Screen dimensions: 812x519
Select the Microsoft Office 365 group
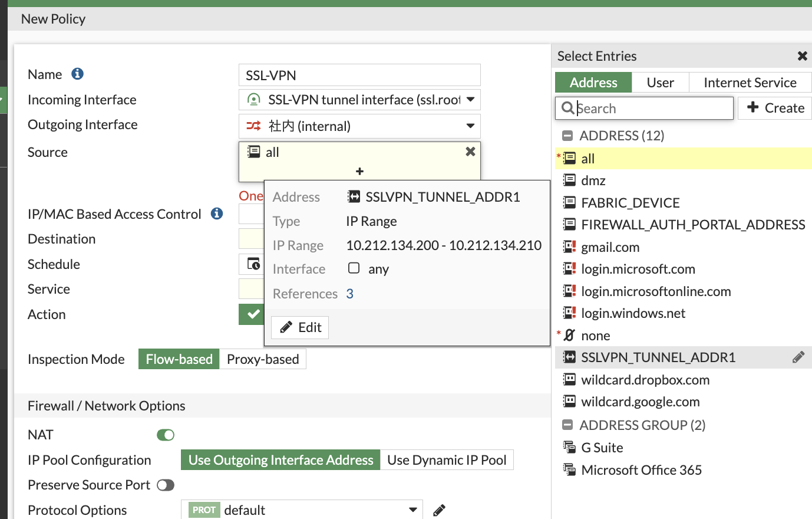[683, 470]
